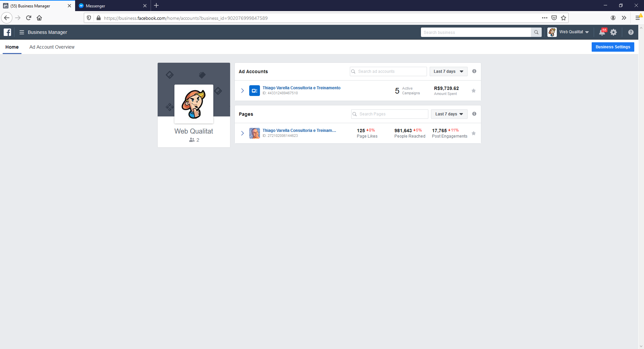Click the Search ad accounts field

click(388, 71)
